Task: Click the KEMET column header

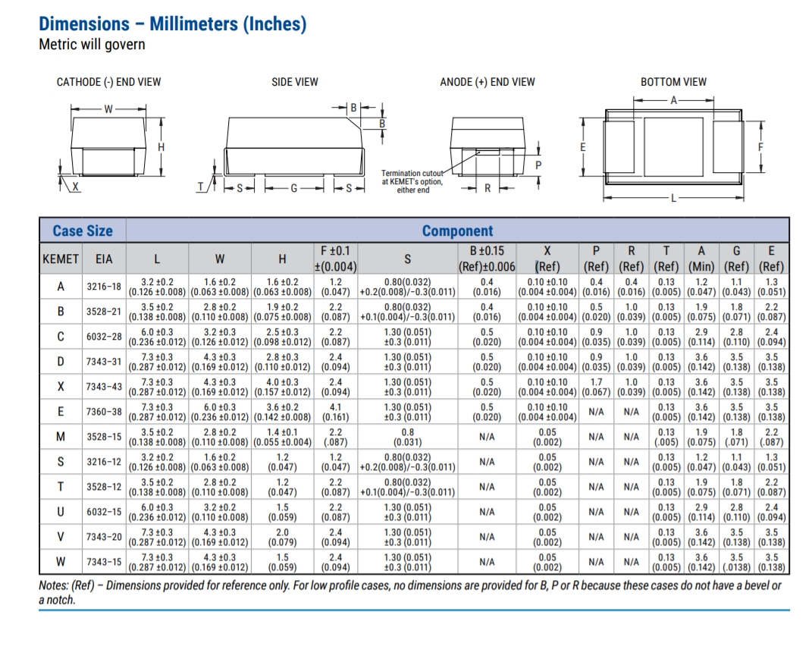Action: coord(61,259)
